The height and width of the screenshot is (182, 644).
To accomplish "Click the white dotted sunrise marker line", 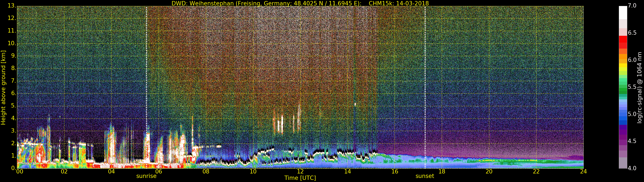I will pyautogui.click(x=146, y=87).
